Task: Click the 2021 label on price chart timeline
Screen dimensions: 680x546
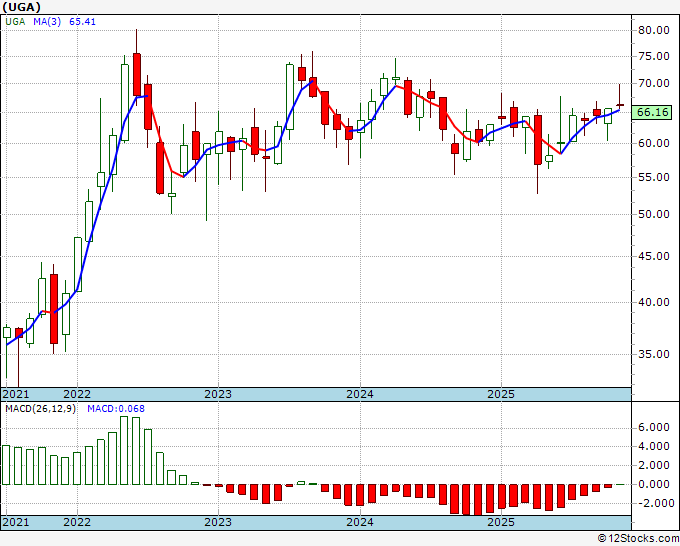Action: pyautogui.click(x=16, y=394)
